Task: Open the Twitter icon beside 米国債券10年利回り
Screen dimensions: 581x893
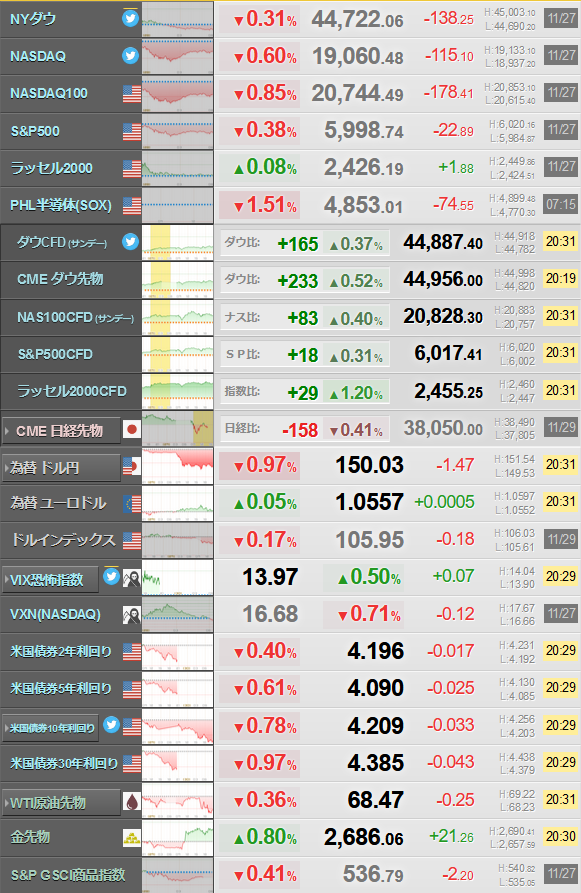Action: [x=112, y=725]
